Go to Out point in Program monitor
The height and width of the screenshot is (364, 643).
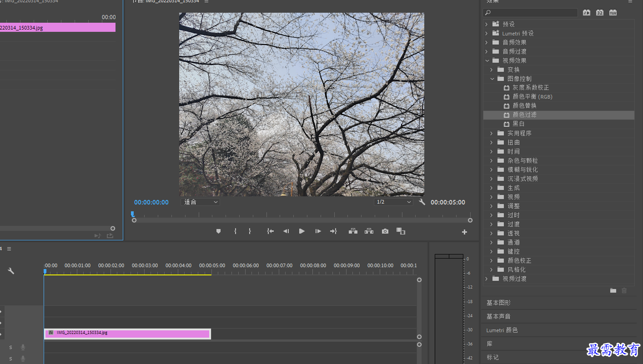[333, 231]
